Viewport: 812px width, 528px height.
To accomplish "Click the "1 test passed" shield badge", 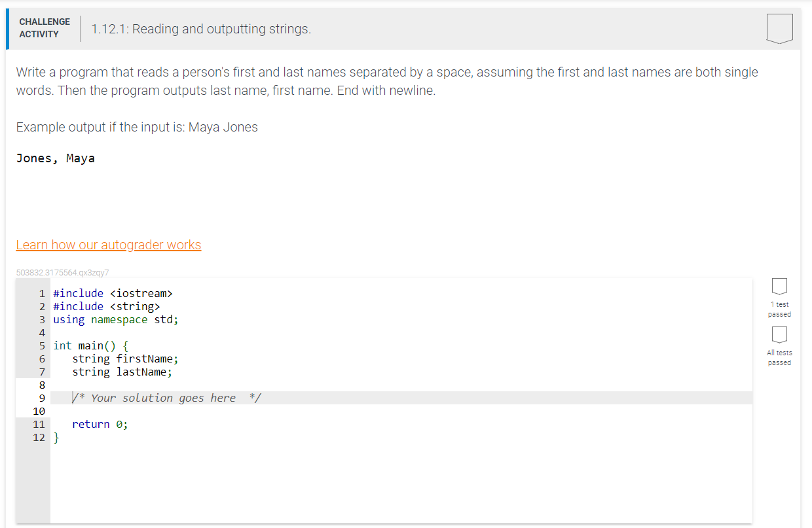I will pyautogui.click(x=779, y=286).
